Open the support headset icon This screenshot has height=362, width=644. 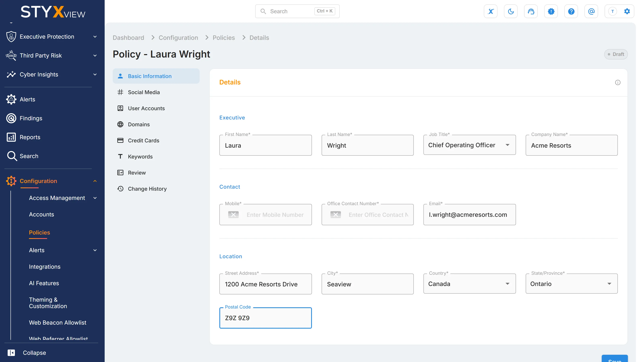tap(531, 11)
